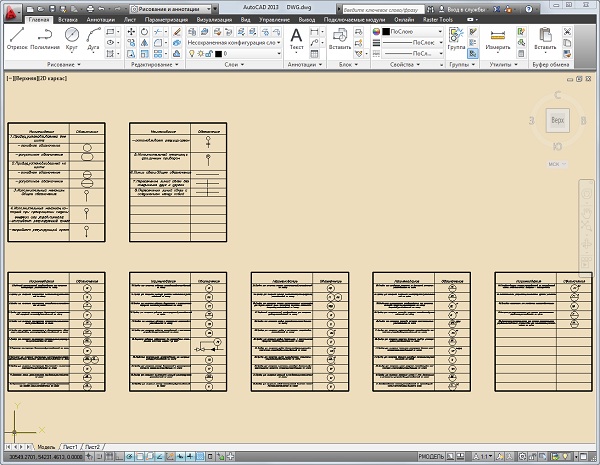
Task: Open the Вставка ribbon tab
Action: point(69,19)
